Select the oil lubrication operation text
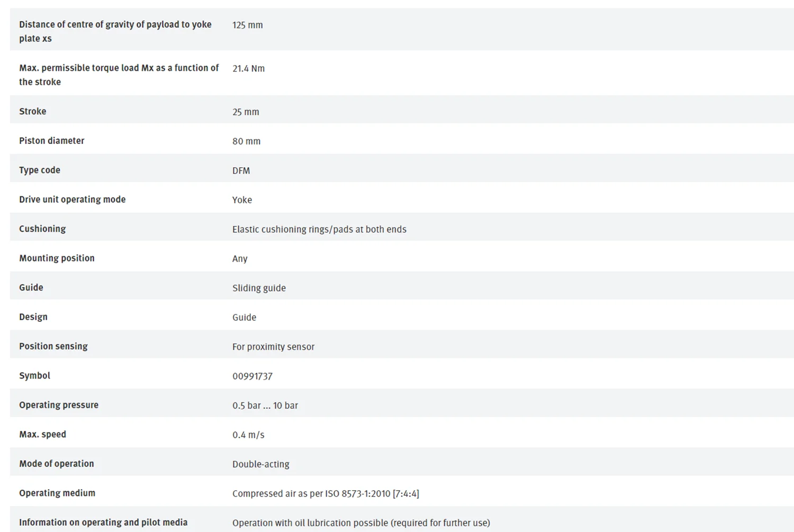 coord(361,523)
